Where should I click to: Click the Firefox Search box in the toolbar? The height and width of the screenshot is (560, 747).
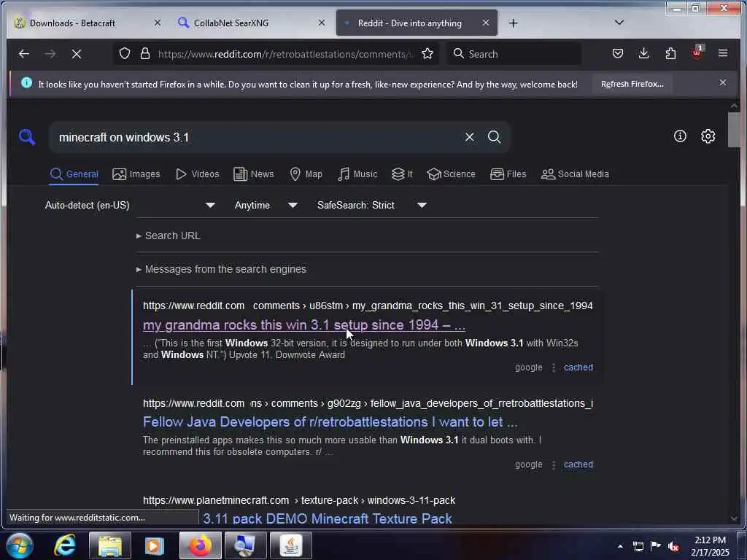[514, 54]
